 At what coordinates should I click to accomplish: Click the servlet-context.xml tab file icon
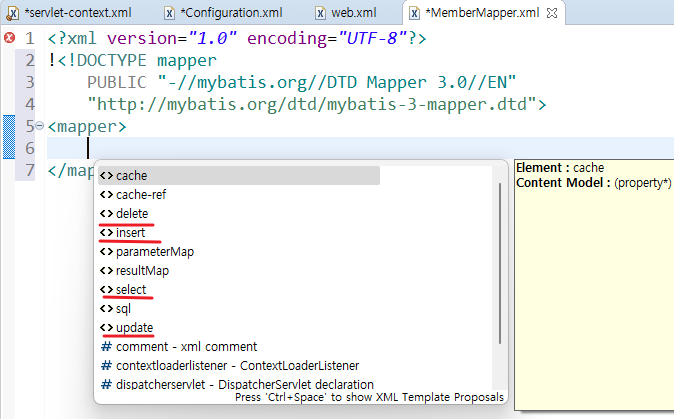[x=13, y=13]
